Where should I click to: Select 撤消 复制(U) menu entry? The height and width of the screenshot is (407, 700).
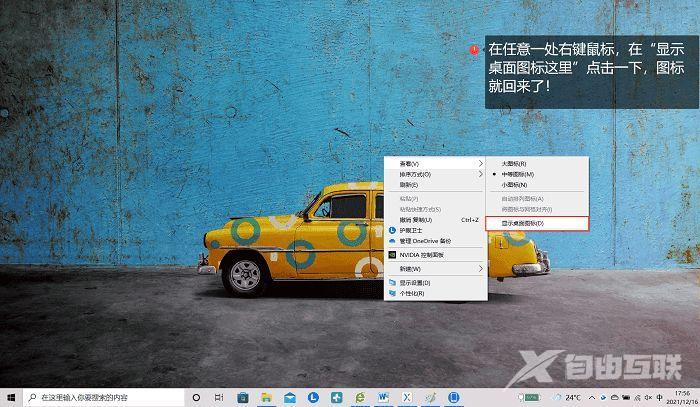tap(435, 220)
